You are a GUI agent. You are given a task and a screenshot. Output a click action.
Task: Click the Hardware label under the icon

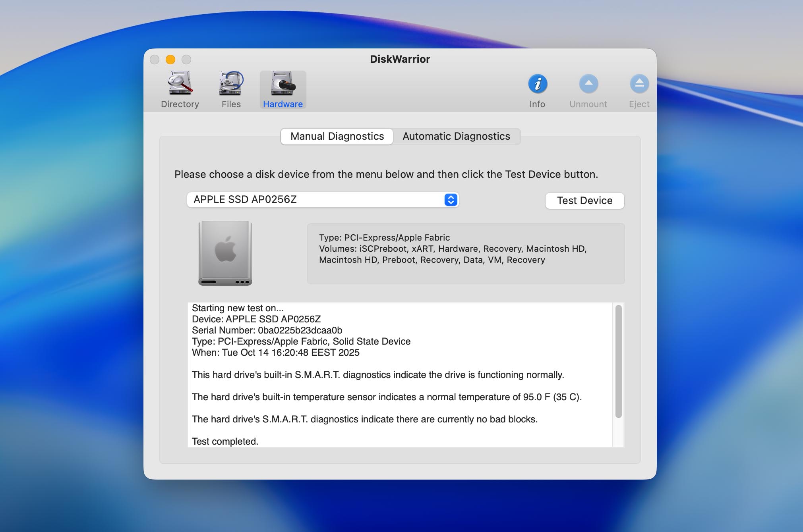[x=283, y=104]
